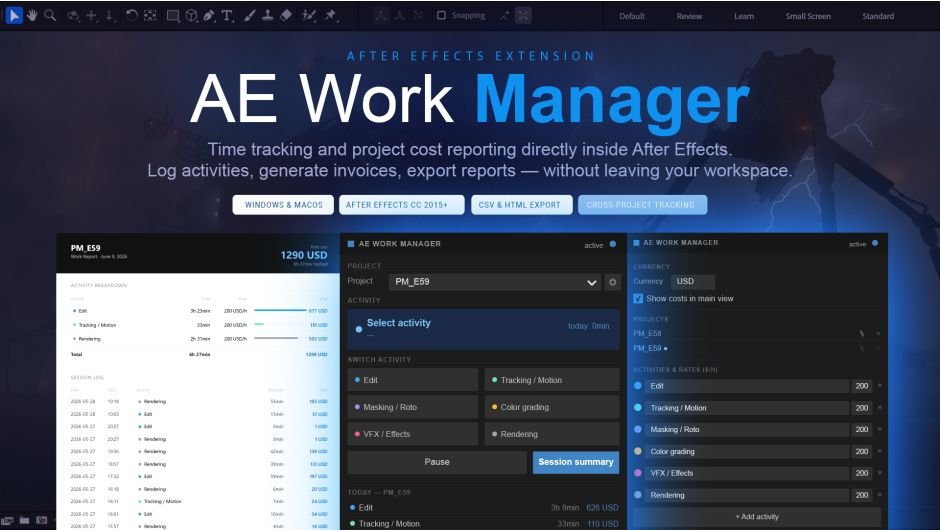
Task: Toggle View Axis mode
Action: click(x=418, y=16)
